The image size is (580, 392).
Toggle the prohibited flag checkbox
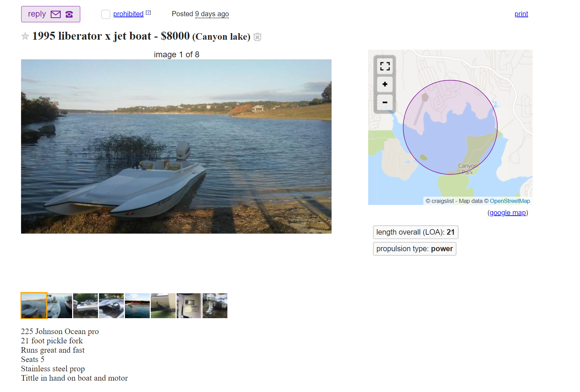(106, 14)
